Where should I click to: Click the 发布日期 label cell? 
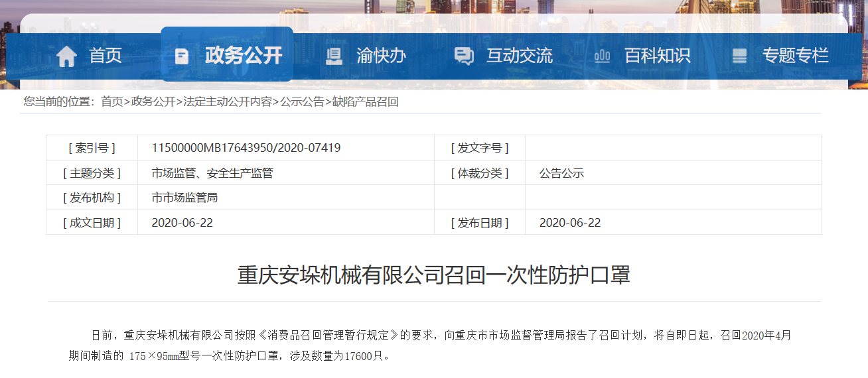click(480, 223)
